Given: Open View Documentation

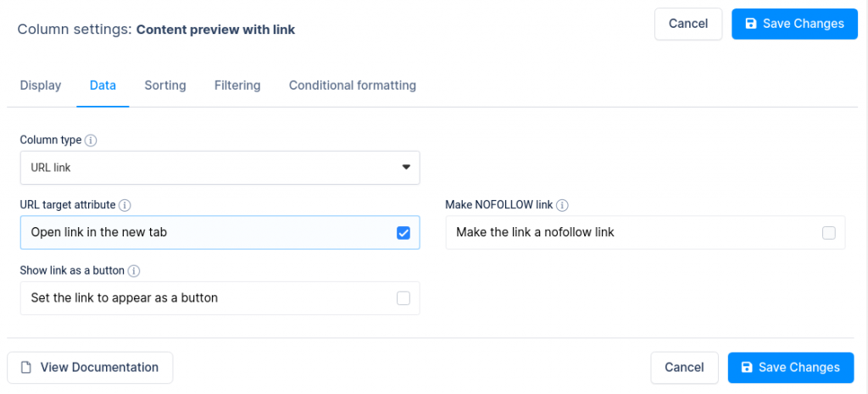Looking at the screenshot, I should (90, 368).
